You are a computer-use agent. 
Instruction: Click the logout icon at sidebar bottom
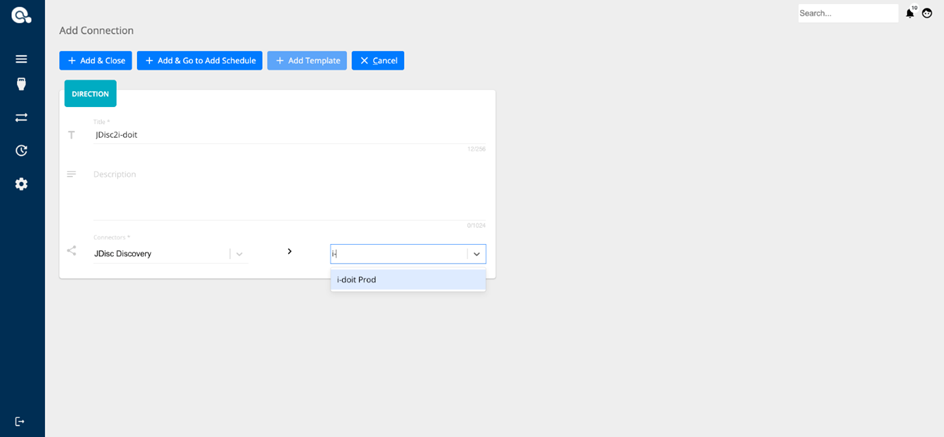[20, 421]
